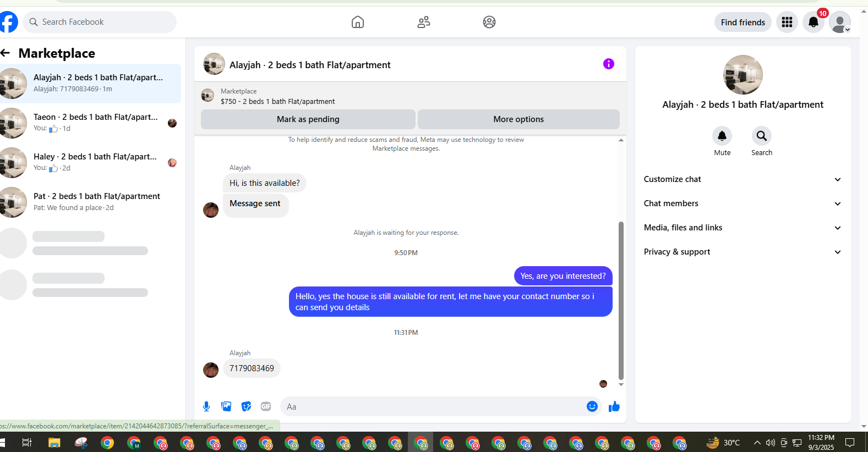Open the account profile menu
The height and width of the screenshot is (452, 868).
840,22
